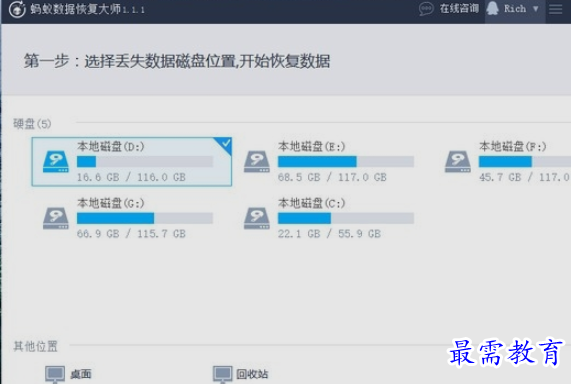Uncheck the selected D: drive checkmark

[x=225, y=144]
